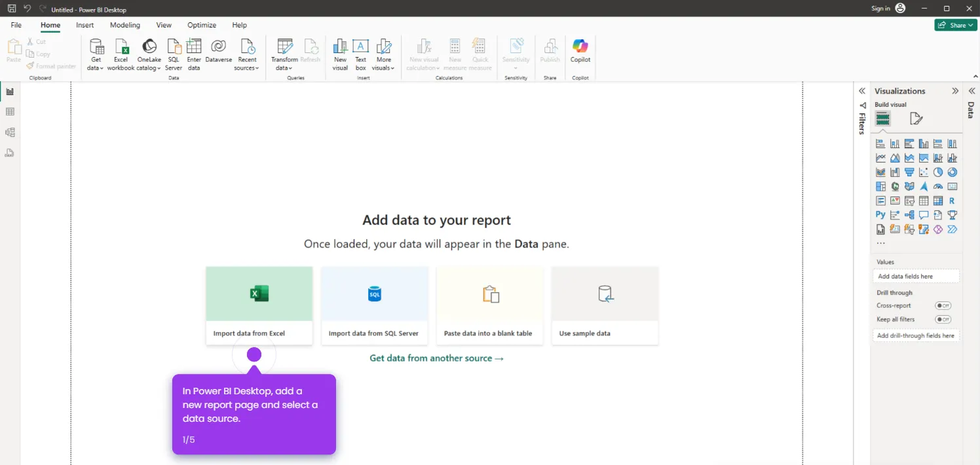Image resolution: width=980 pixels, height=465 pixels.
Task: Add the Decomposition tree visual
Action: (909, 215)
